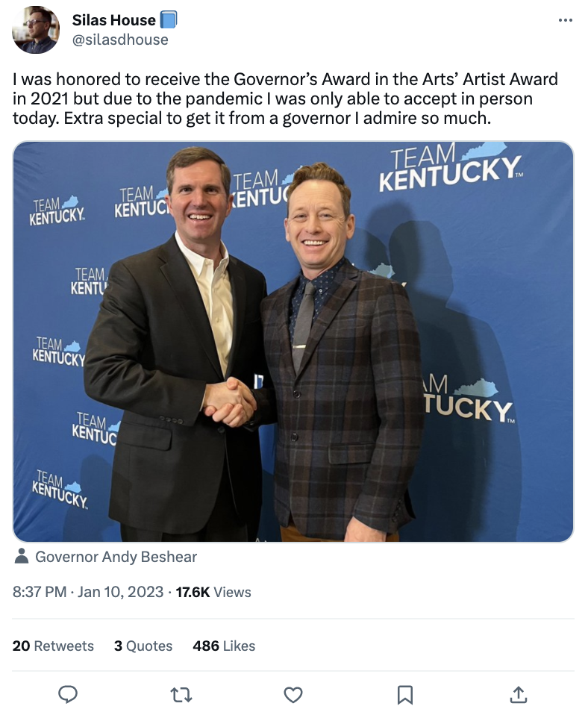Open the three-dot more options menu
Image resolution: width=588 pixels, height=715 pixels.
[565, 20]
